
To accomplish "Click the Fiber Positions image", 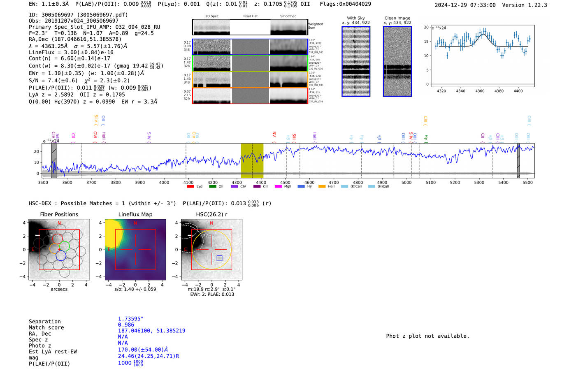I will 59,249.
